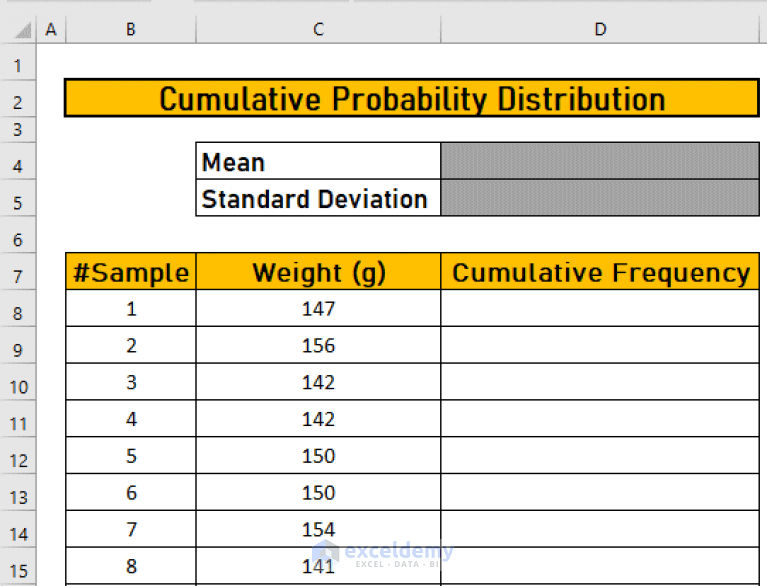Select row 15 header
This screenshot has height=586, width=767.
point(18,566)
